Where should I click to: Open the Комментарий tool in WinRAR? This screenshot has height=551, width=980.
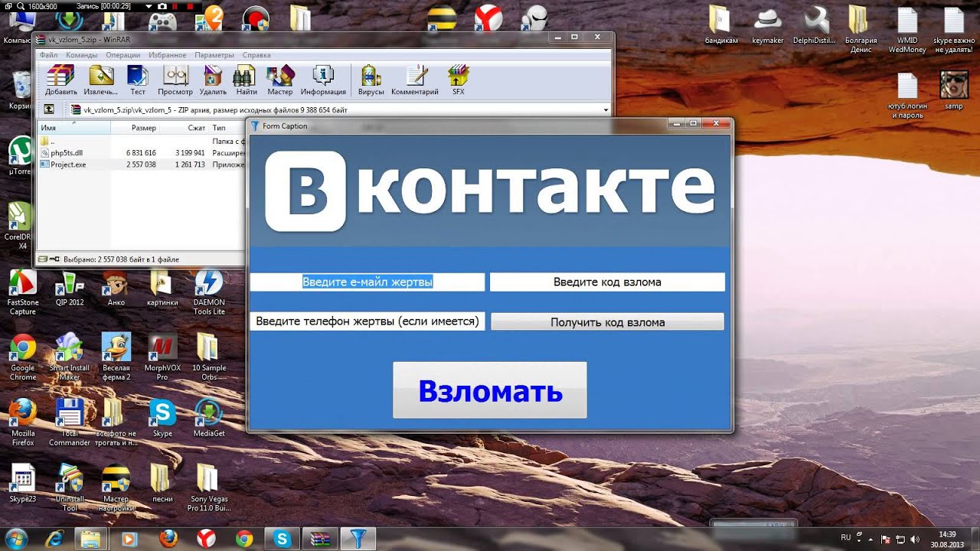click(415, 80)
